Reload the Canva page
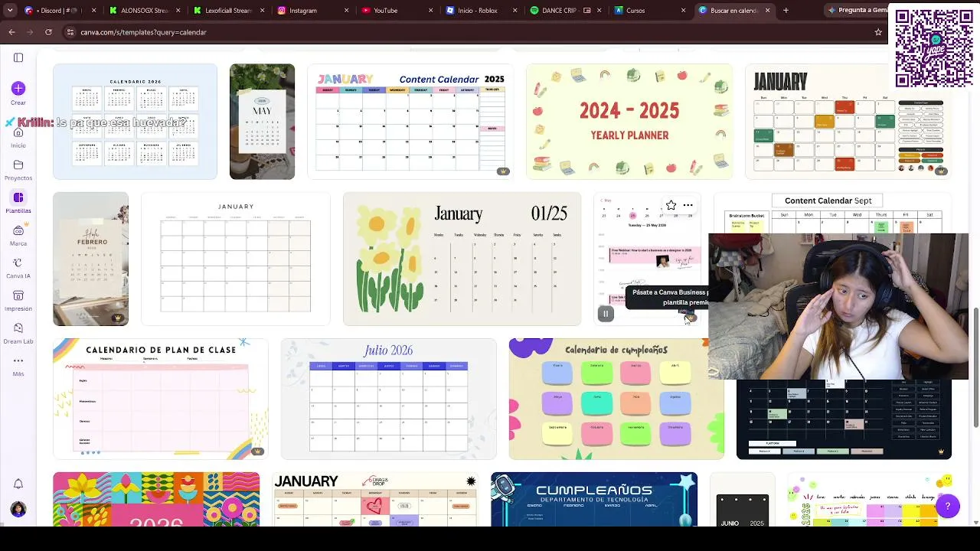980x551 pixels. 48,32
